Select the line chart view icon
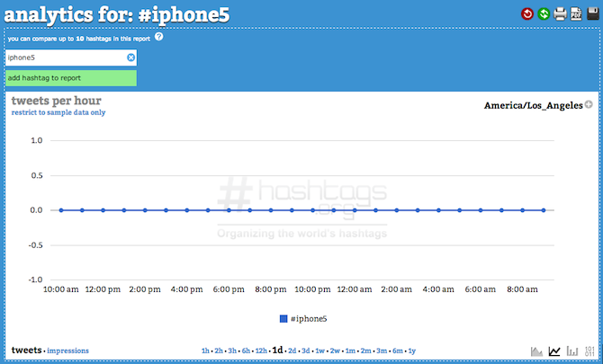The height and width of the screenshot is (364, 603). pyautogui.click(x=554, y=351)
